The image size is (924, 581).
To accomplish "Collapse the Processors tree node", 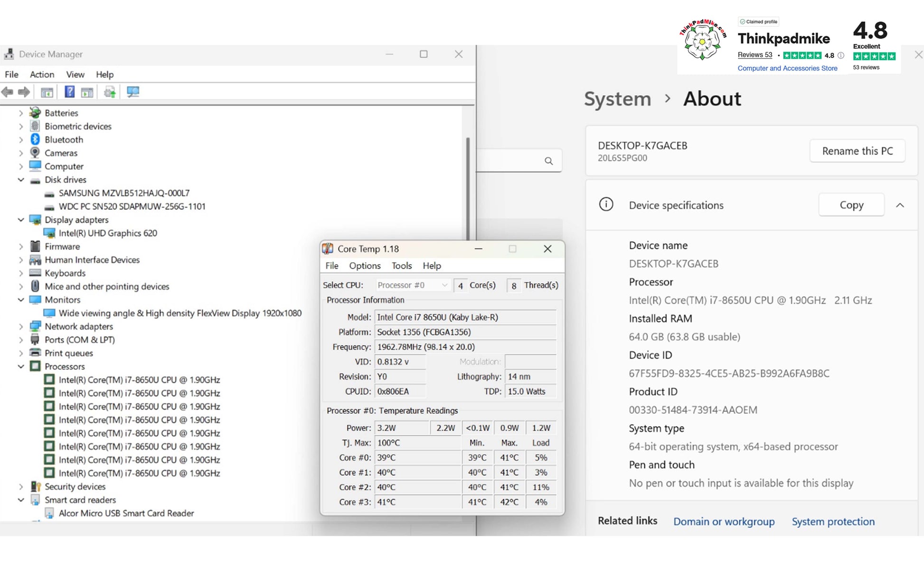I will [21, 366].
